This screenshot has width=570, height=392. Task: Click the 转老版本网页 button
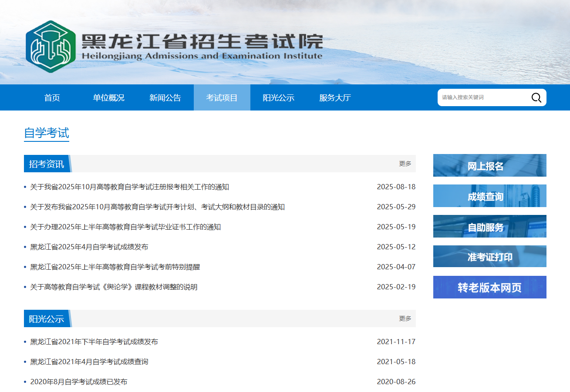(490, 287)
